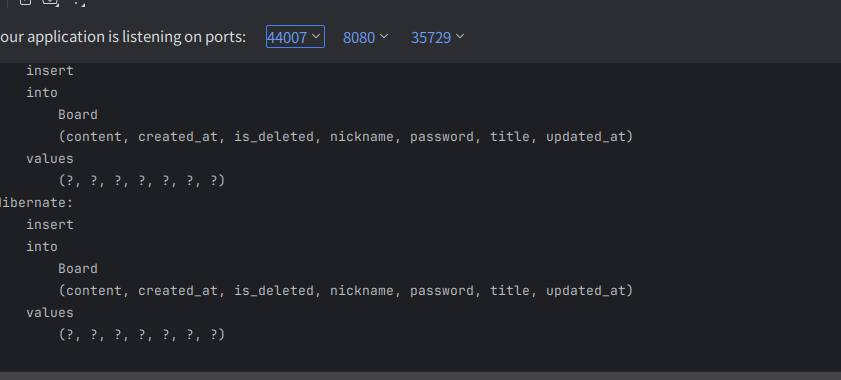Expand the chevron next to 35729
Viewport: 841px width, 380px height.
click(x=460, y=36)
